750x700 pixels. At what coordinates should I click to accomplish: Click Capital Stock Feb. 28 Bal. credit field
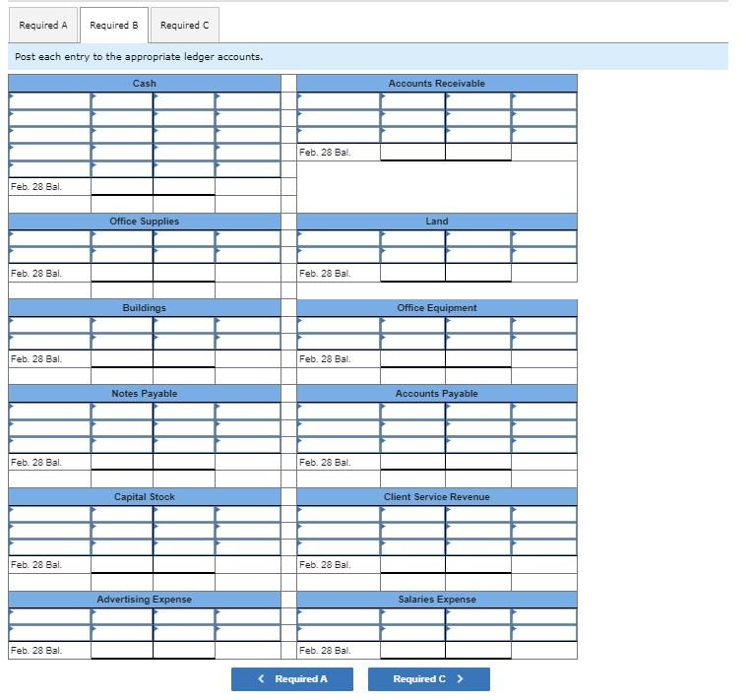point(184,564)
